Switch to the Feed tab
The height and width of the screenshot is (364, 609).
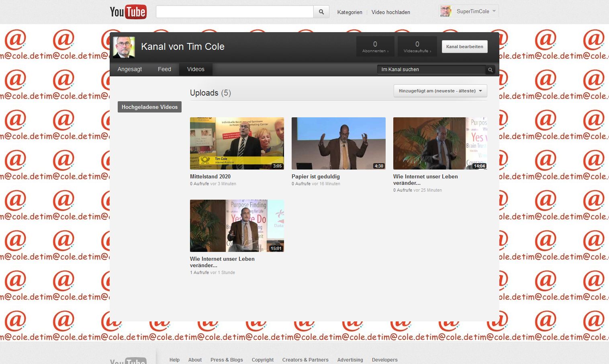[x=164, y=69]
